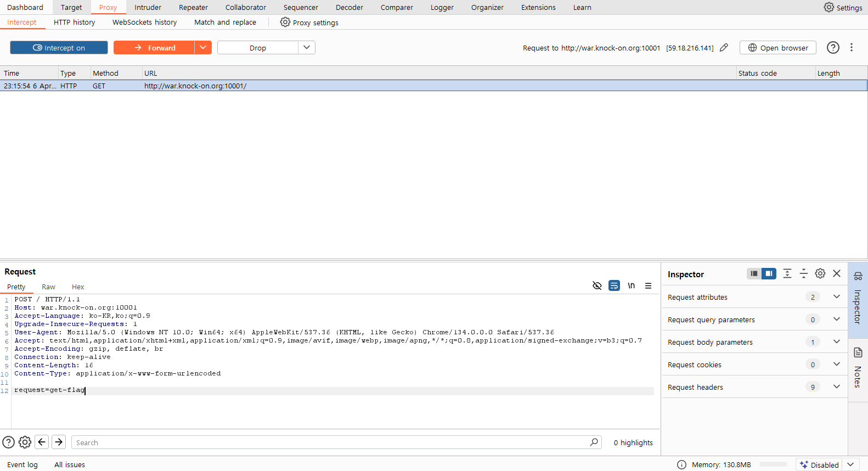Click the memory usage bar
This screenshot has height=471, width=868.
(773, 464)
